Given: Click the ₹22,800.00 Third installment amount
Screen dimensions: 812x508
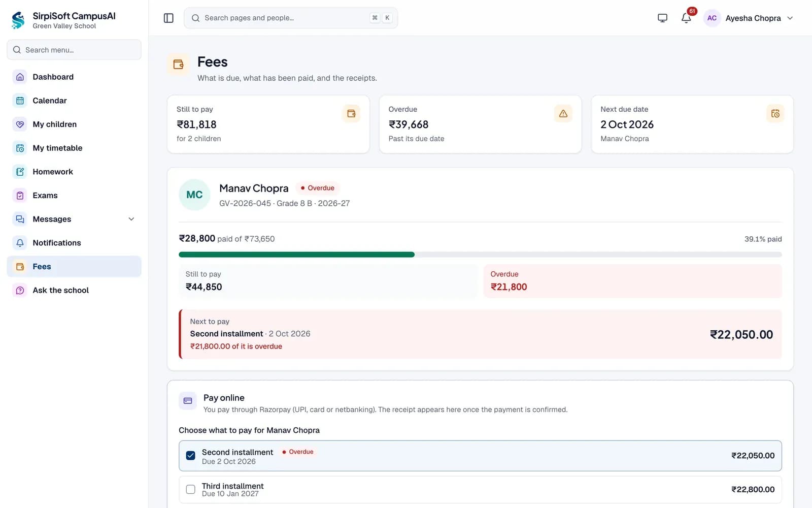Looking at the screenshot, I should click(753, 489).
